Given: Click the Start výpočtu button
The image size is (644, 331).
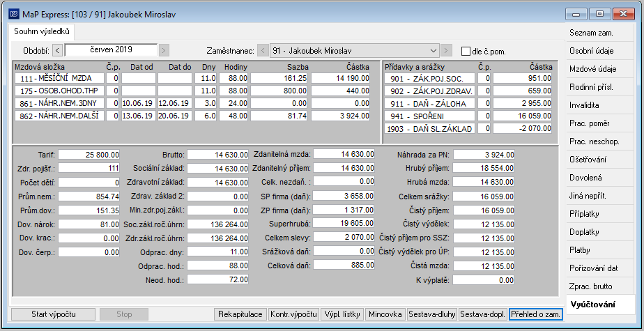Looking at the screenshot, I should (x=54, y=314).
